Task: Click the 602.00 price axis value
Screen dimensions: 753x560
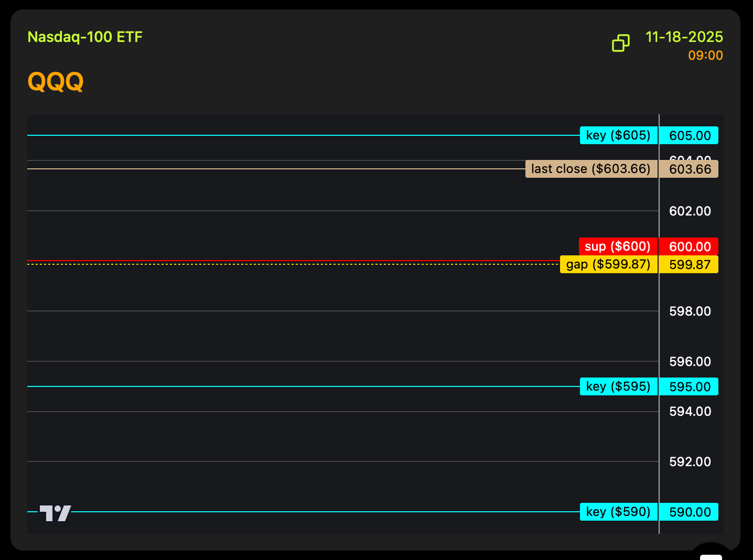Action: [x=690, y=211]
